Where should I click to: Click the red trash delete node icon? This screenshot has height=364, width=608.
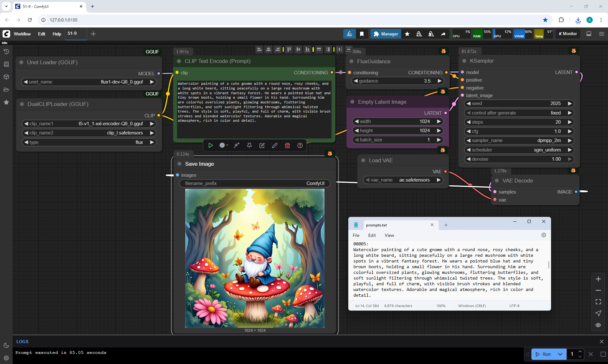coord(287,145)
